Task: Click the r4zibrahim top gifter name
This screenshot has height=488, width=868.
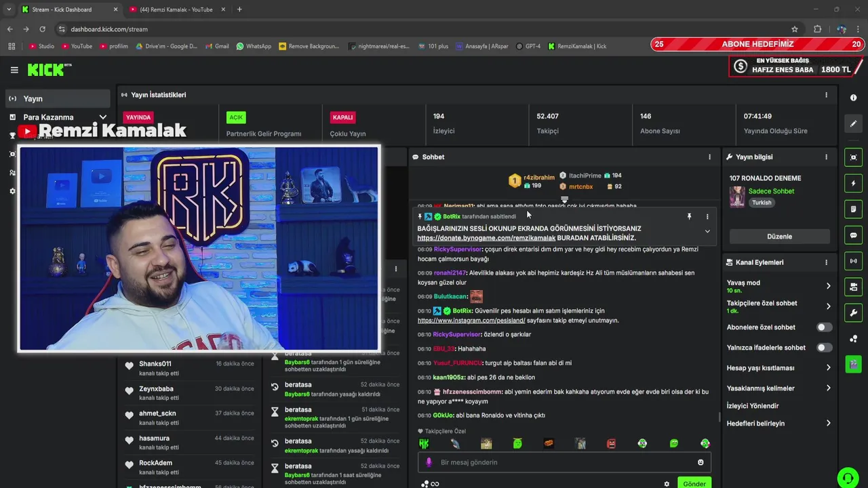Action: click(x=539, y=178)
